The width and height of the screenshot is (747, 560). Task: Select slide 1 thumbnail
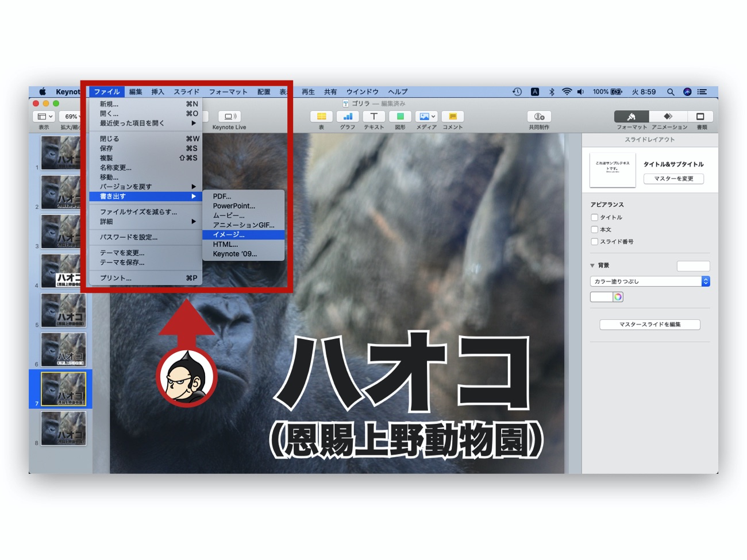click(63, 153)
